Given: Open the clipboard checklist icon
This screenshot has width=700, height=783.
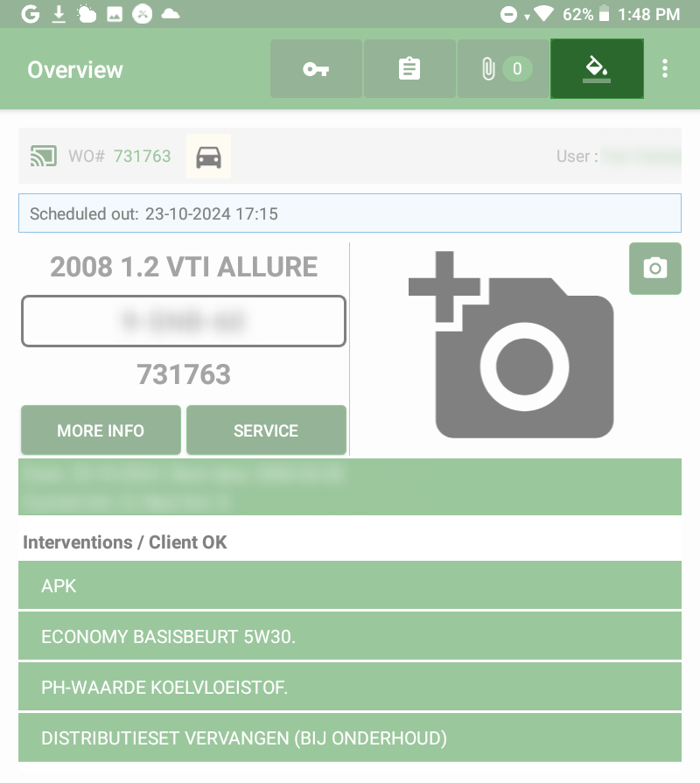Looking at the screenshot, I should point(409,69).
